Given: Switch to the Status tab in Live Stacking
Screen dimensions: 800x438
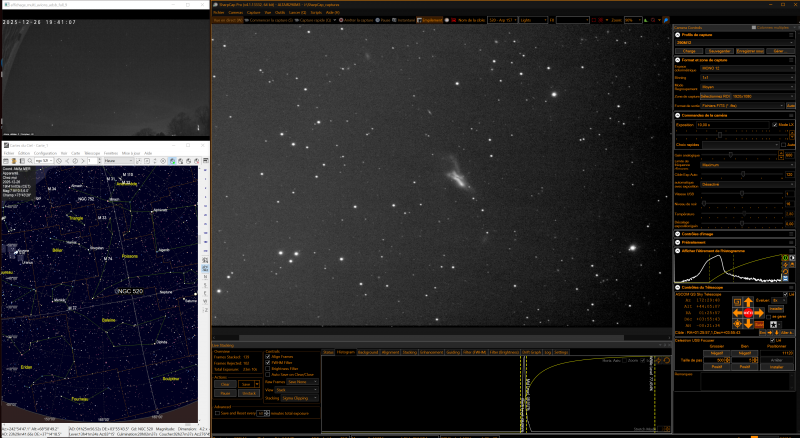Looking at the screenshot, I should coord(328,352).
